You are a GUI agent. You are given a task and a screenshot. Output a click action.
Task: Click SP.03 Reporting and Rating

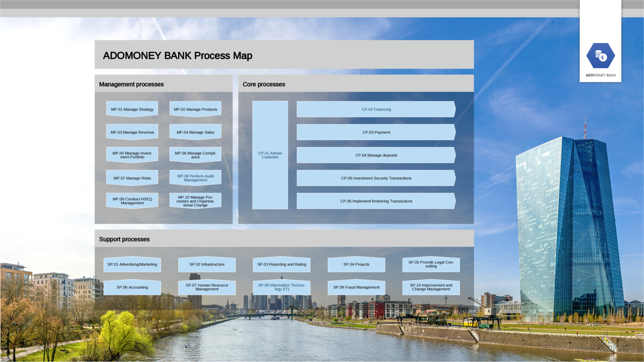(281, 264)
